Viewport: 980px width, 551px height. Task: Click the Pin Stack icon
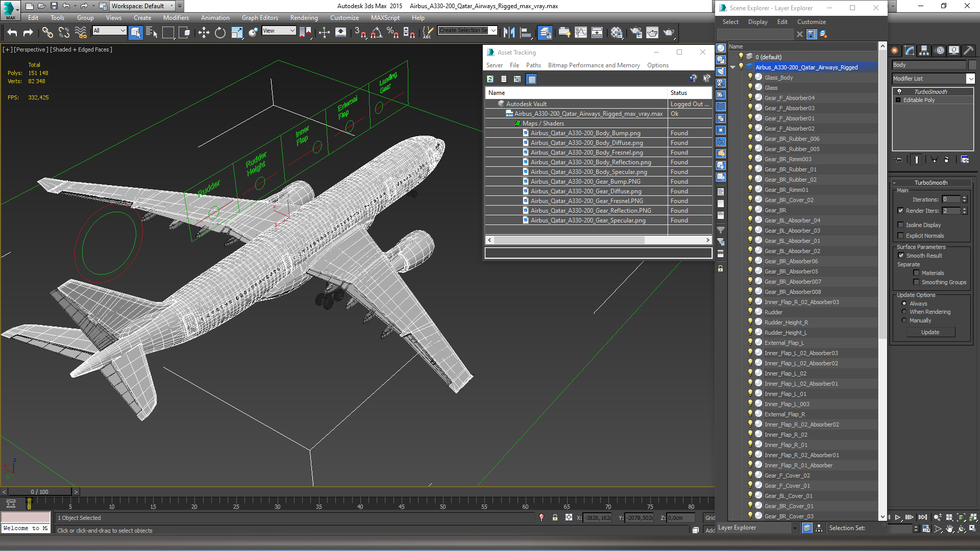899,160
